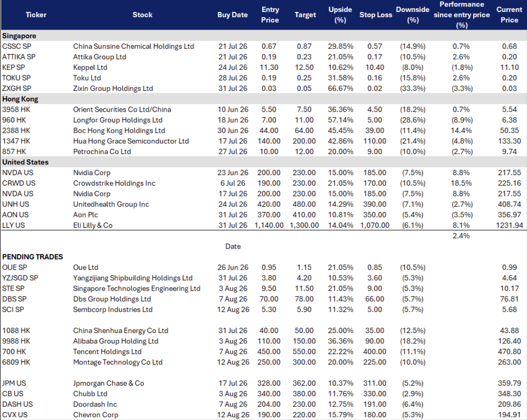Select the Entry Price column header
This screenshot has height=420, width=527.
270,15
